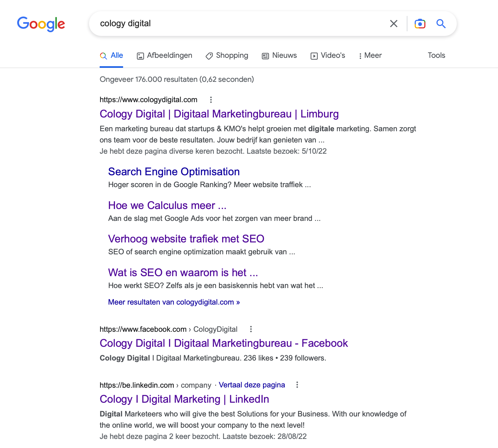Open the Video's tab
This screenshot has height=448, width=498.
(328, 56)
